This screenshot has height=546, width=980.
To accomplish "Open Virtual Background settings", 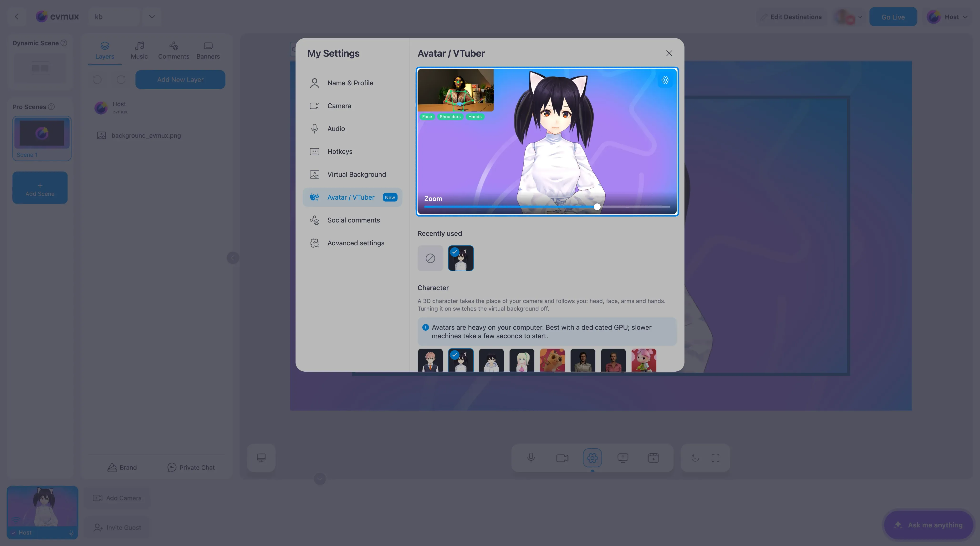I will (x=352, y=175).
